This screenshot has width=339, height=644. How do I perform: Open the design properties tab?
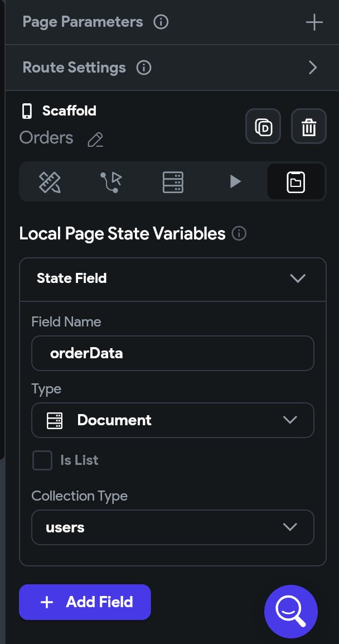tap(50, 182)
